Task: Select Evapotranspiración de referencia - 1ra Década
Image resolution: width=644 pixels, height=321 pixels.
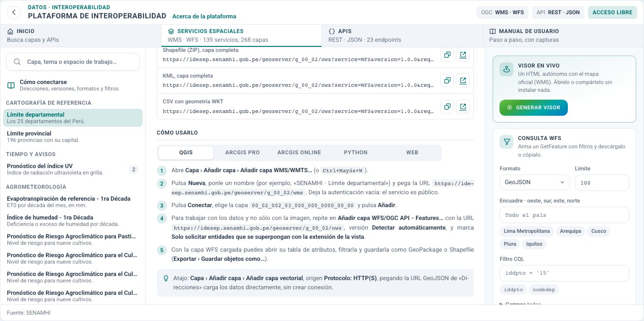Action: (x=73, y=202)
